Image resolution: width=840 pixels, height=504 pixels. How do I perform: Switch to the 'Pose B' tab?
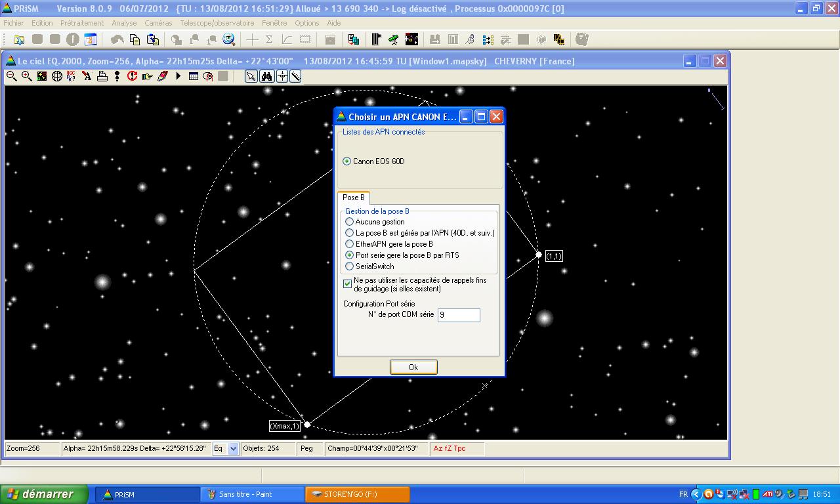pos(354,198)
